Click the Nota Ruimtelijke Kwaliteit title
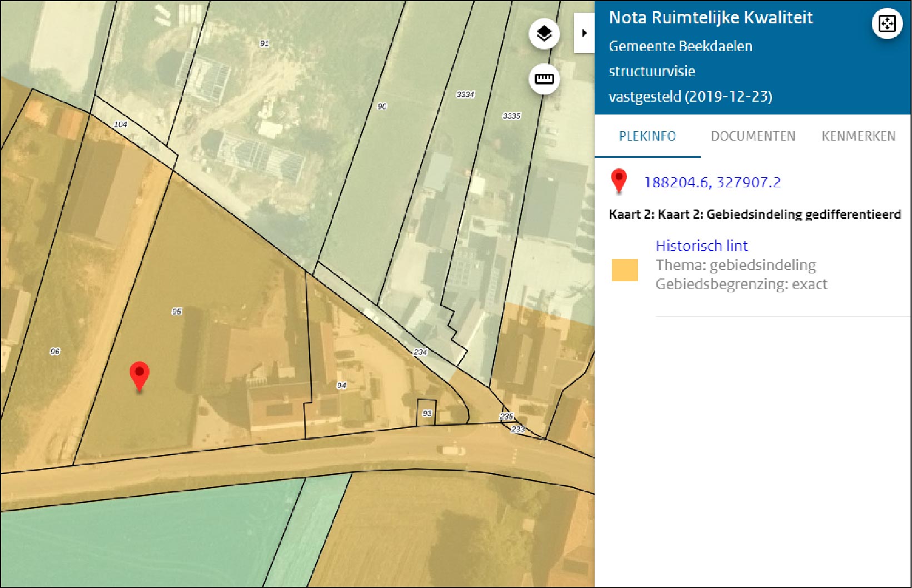This screenshot has width=912, height=588. pyautogui.click(x=710, y=18)
